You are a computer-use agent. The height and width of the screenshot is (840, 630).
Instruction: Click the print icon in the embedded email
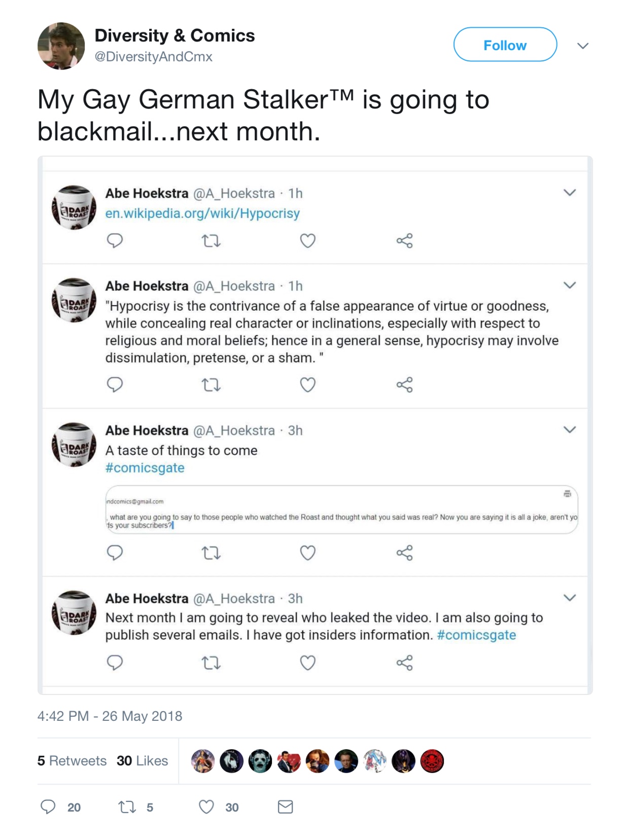[x=567, y=494]
